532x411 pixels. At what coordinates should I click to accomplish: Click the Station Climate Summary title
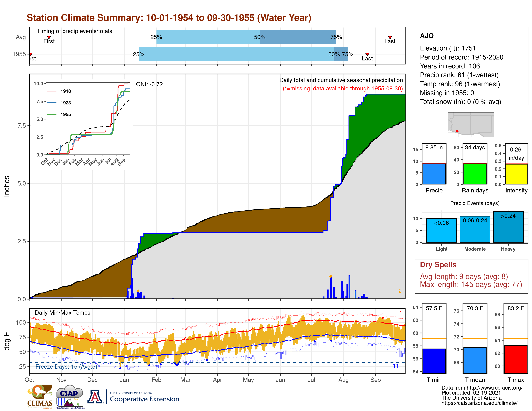[169, 18]
